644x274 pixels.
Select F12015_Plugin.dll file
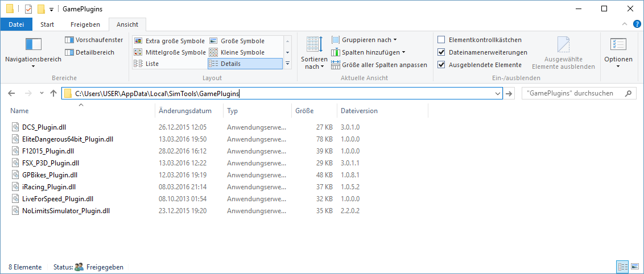coord(48,151)
